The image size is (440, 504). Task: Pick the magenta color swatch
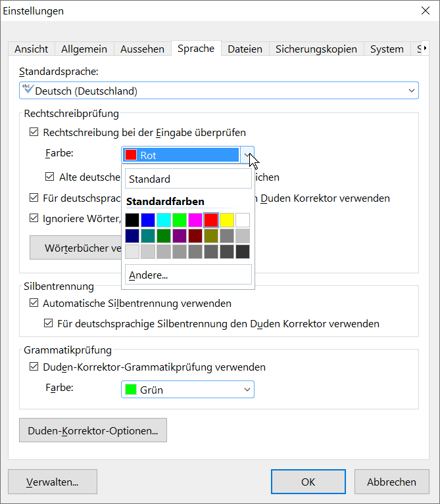[195, 220]
